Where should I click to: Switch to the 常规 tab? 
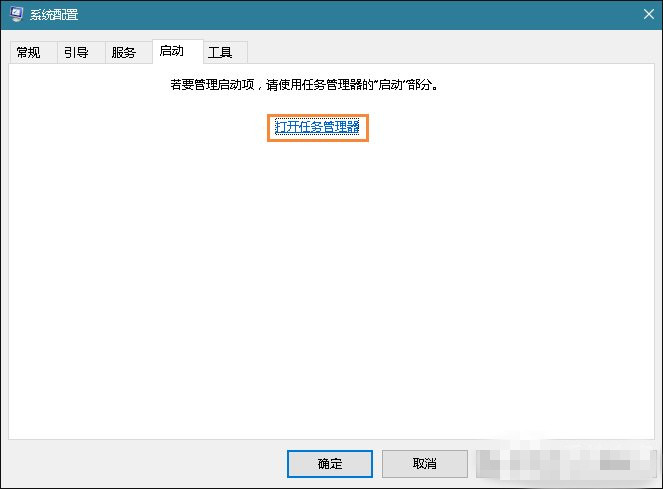coord(29,53)
